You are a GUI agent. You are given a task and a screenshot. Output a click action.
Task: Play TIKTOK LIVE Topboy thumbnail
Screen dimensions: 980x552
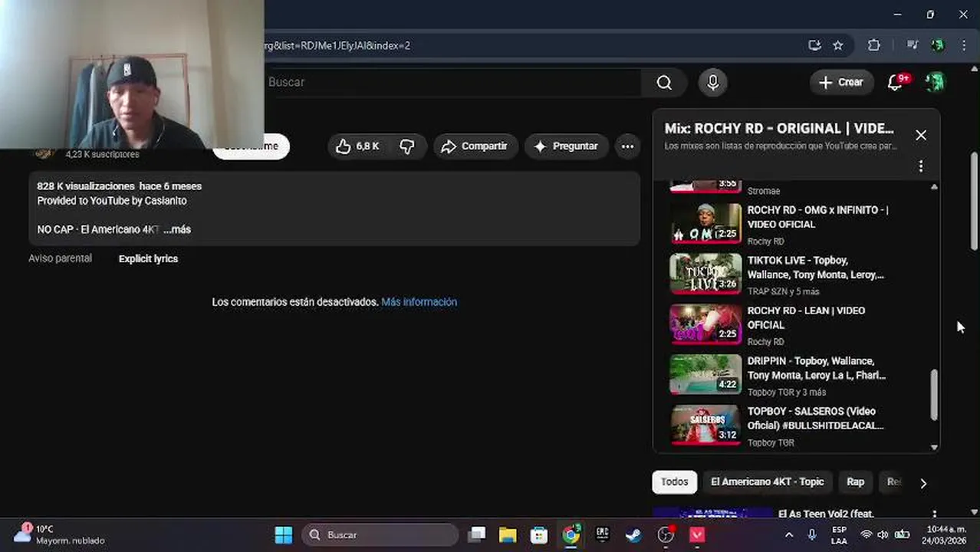coord(705,274)
